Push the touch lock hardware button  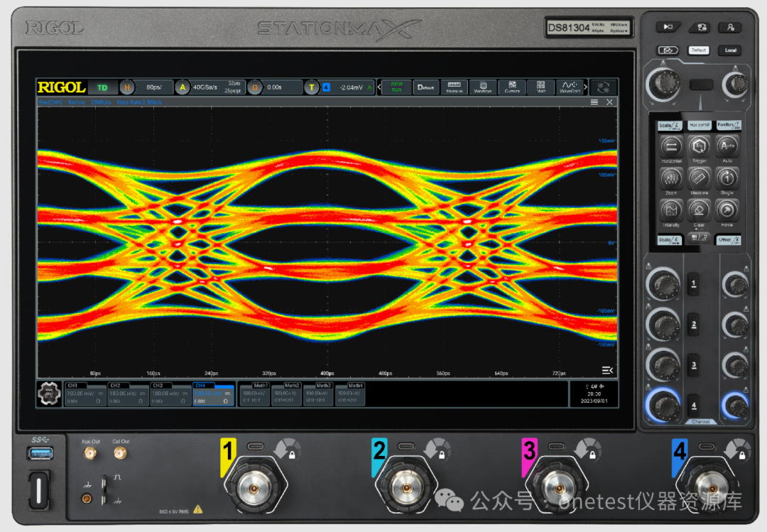(x=700, y=28)
